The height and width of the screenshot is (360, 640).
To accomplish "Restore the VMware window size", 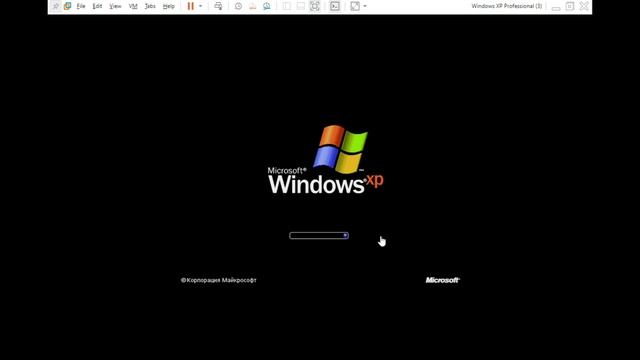I will click(570, 6).
